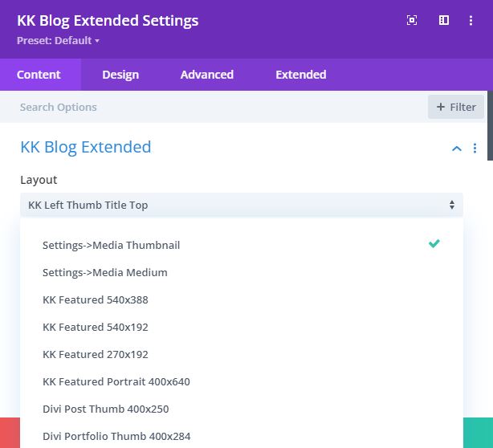Open header three-dot more options menu
Image resolution: width=493 pixels, height=448 pixels.
[x=471, y=20]
